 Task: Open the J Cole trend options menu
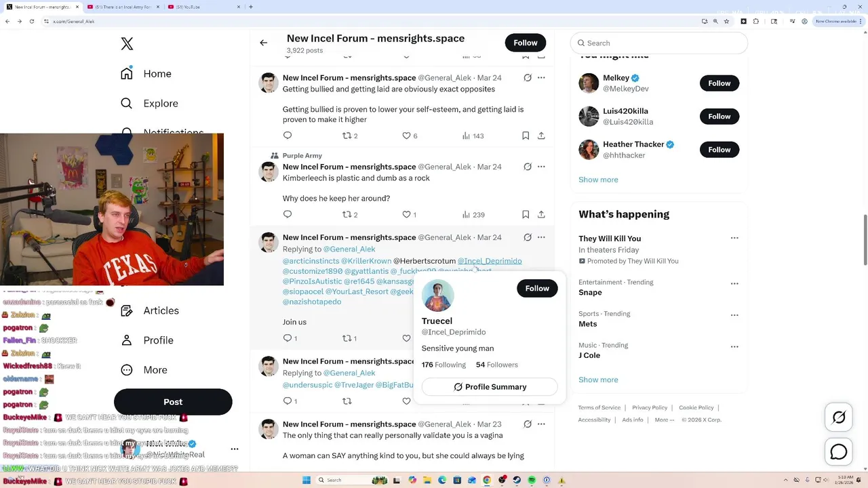(x=734, y=346)
